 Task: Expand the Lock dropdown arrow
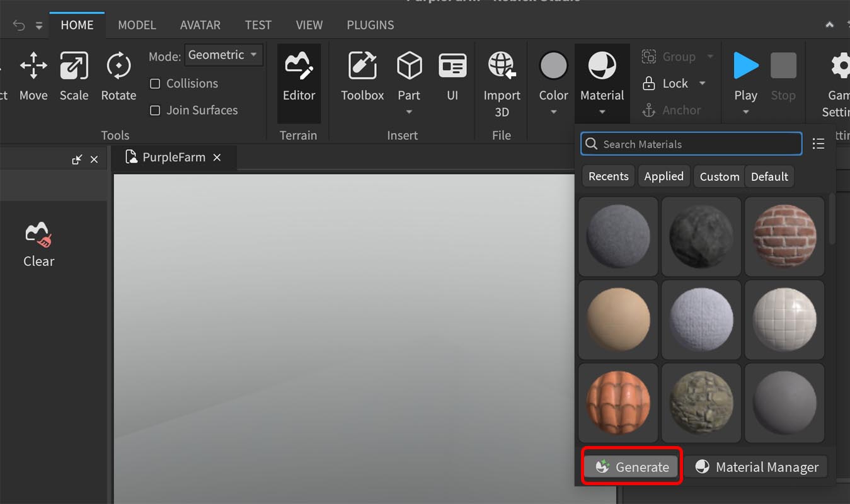[703, 83]
